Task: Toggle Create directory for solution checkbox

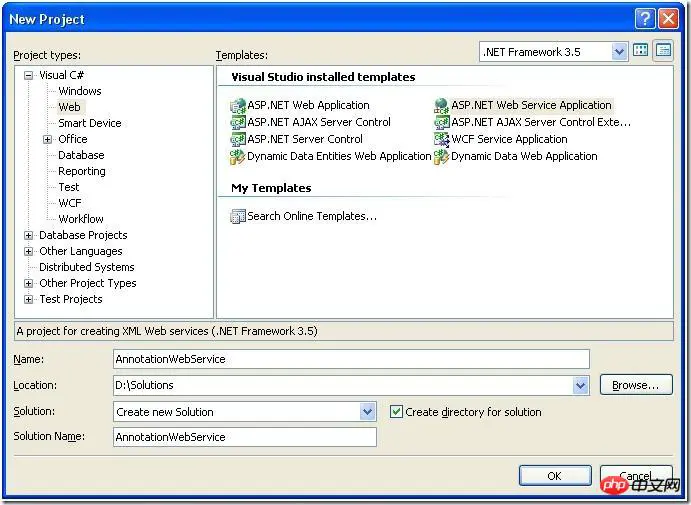Action: click(396, 412)
